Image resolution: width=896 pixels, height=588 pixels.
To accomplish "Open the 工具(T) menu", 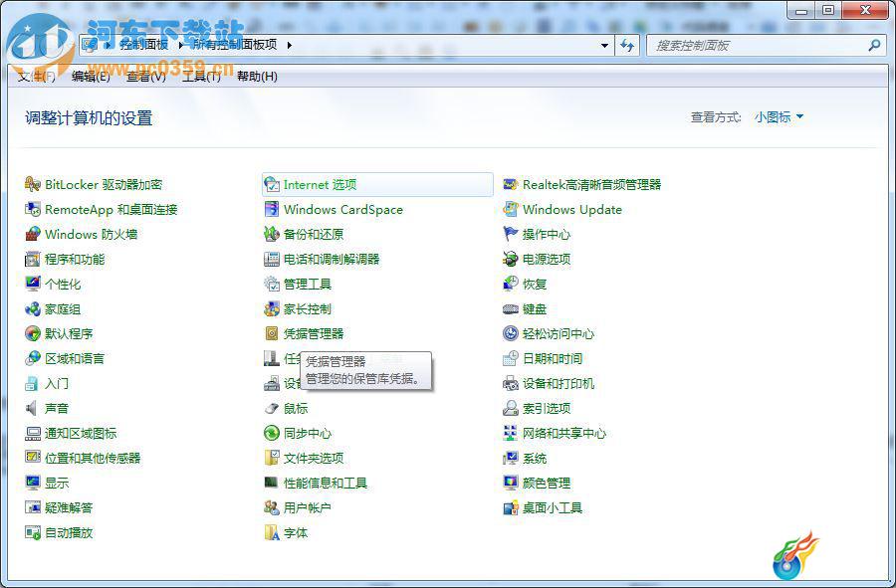I will coord(201,76).
